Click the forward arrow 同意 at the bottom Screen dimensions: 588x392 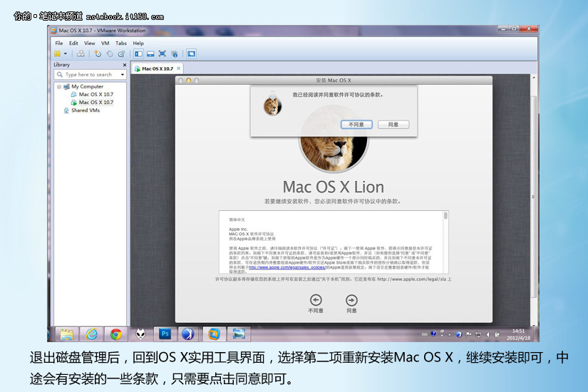[x=351, y=303]
